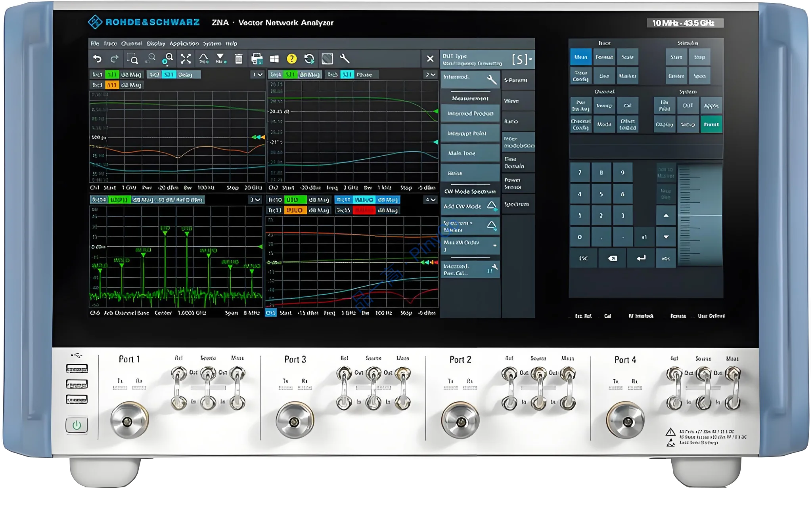Select the zoom-select magnifier with dashed rectangle

[132, 59]
